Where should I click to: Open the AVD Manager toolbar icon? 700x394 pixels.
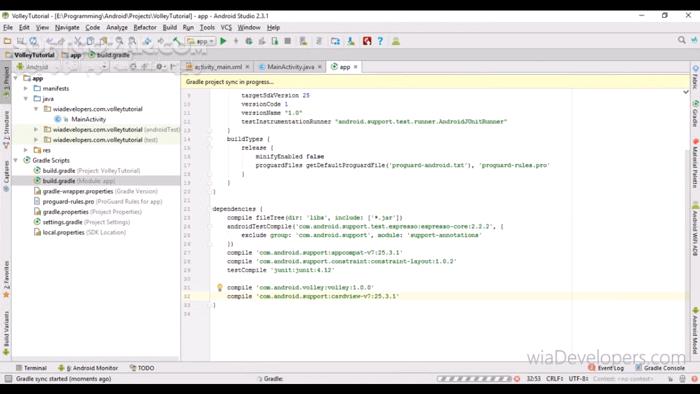(303, 41)
